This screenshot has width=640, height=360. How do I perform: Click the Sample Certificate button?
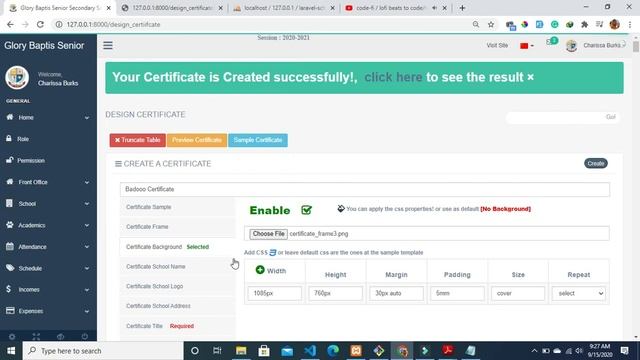258,140
